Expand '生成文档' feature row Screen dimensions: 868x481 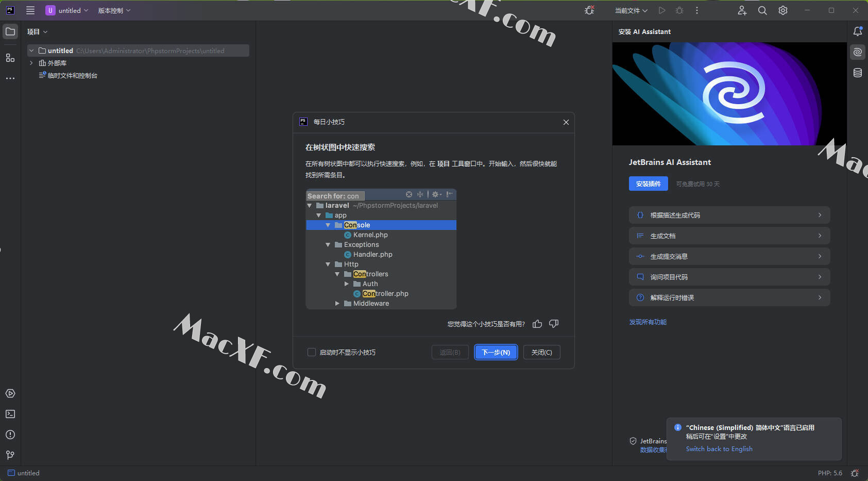click(729, 236)
